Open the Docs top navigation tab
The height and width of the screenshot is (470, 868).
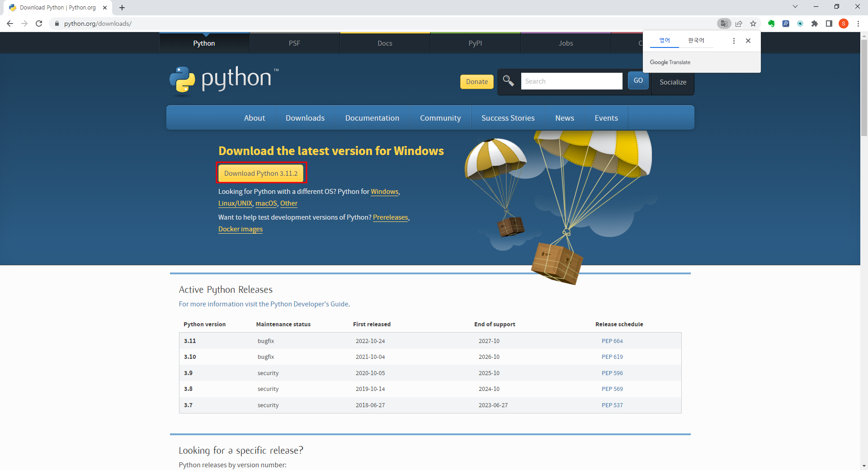coord(385,43)
